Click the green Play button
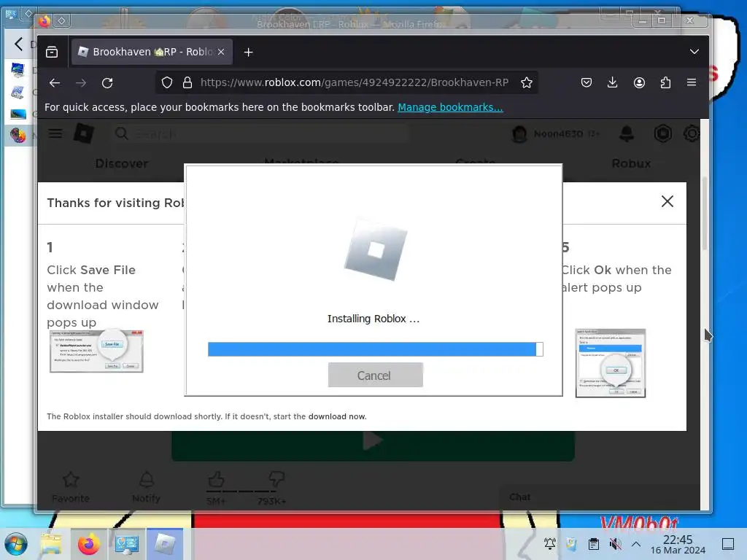747x560 pixels. pyautogui.click(x=373, y=446)
